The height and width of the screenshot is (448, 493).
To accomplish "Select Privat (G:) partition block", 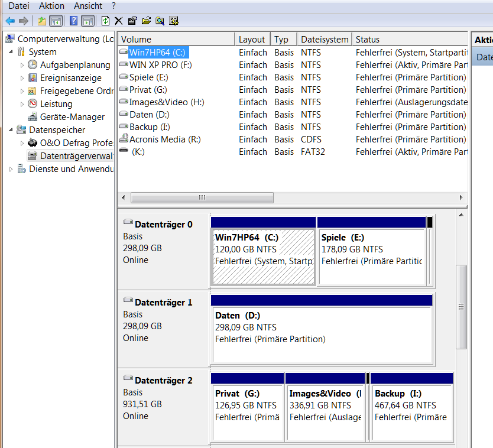I will [248, 412].
